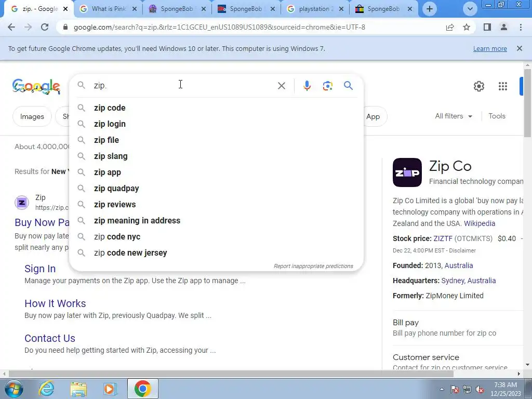Show hidden system tray icons

coord(442,390)
